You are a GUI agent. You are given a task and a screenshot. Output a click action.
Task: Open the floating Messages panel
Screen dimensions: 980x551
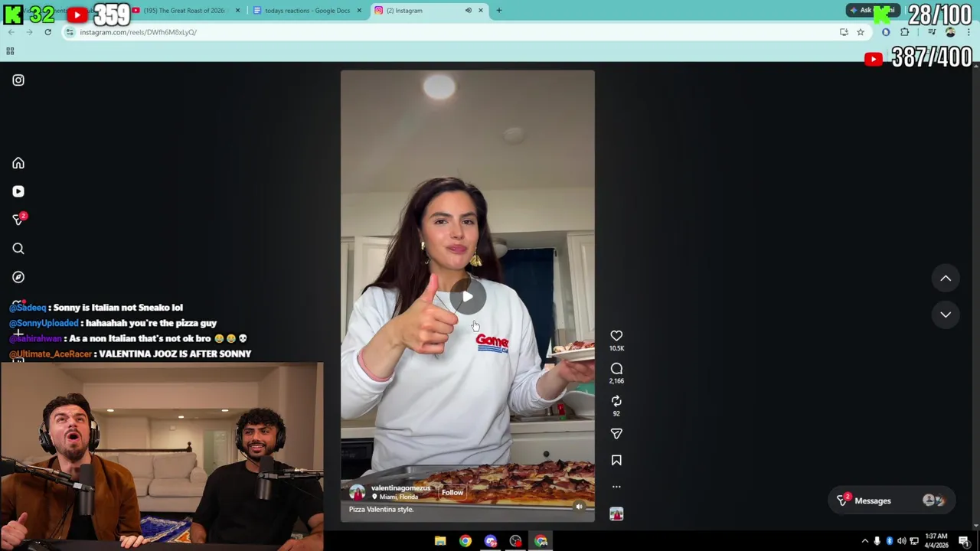(890, 500)
